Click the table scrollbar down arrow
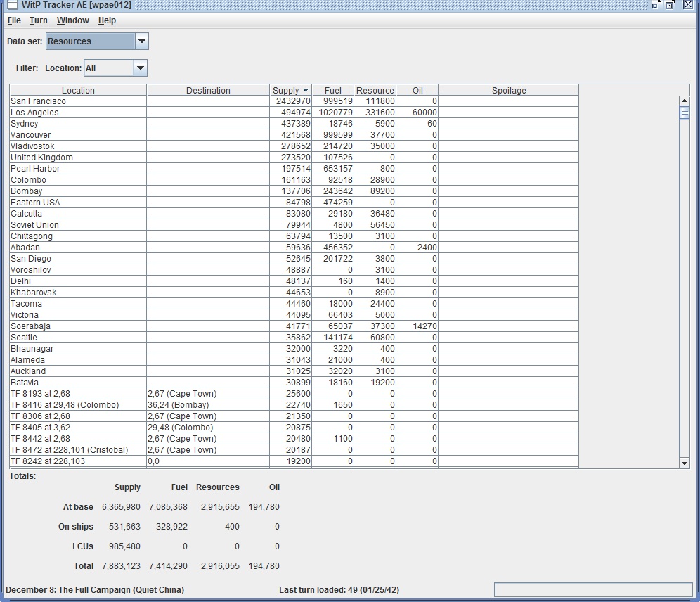 [x=685, y=463]
